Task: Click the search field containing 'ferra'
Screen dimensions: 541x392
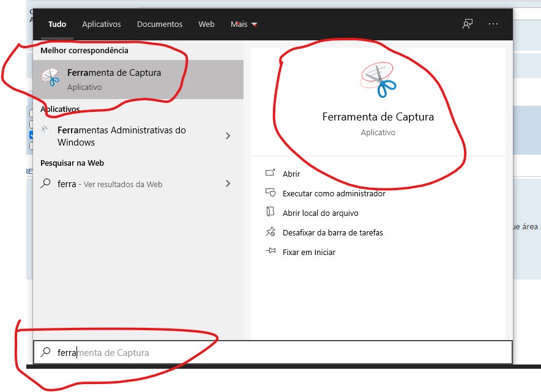Action: (273, 352)
